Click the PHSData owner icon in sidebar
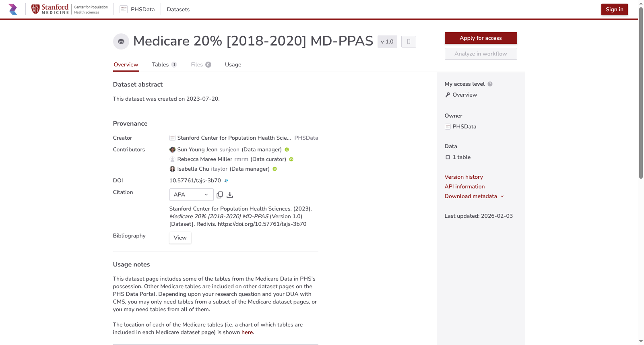Image resolution: width=644 pixels, height=345 pixels. 448,127
